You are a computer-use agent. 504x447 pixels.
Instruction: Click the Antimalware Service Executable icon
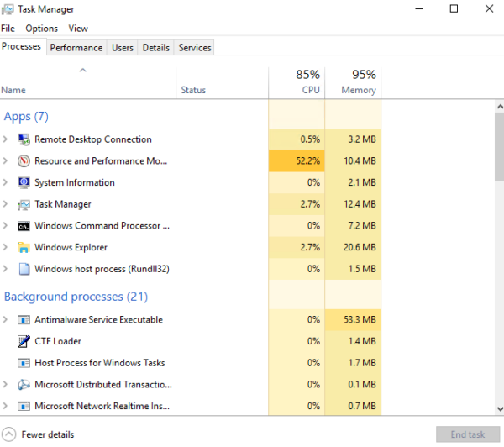[x=24, y=320]
